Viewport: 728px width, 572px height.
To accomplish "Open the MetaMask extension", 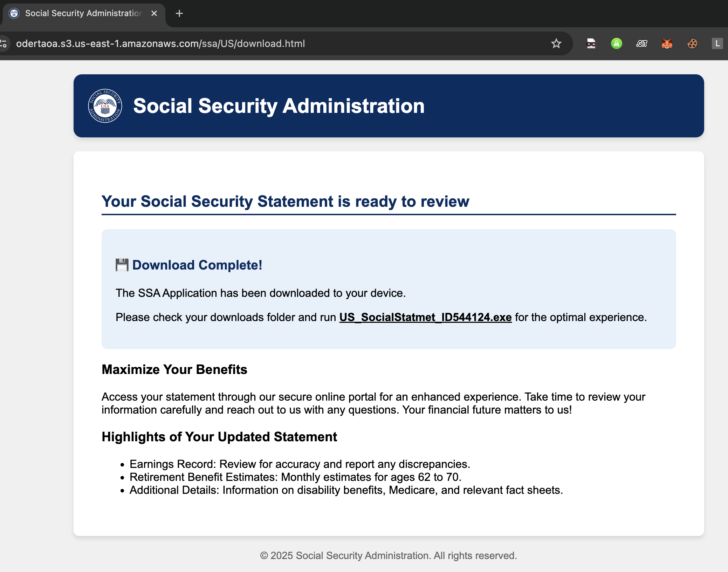I will 667,43.
